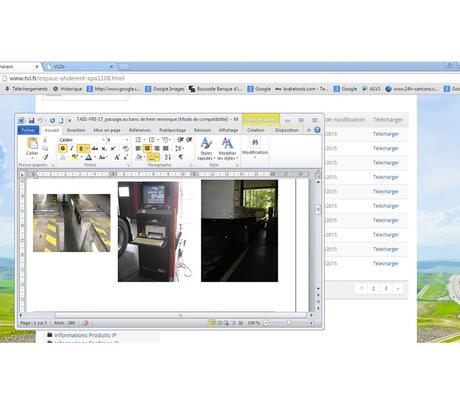Click the decrease indent icon
Viewport: 460px width, 400px height.
[181, 140]
